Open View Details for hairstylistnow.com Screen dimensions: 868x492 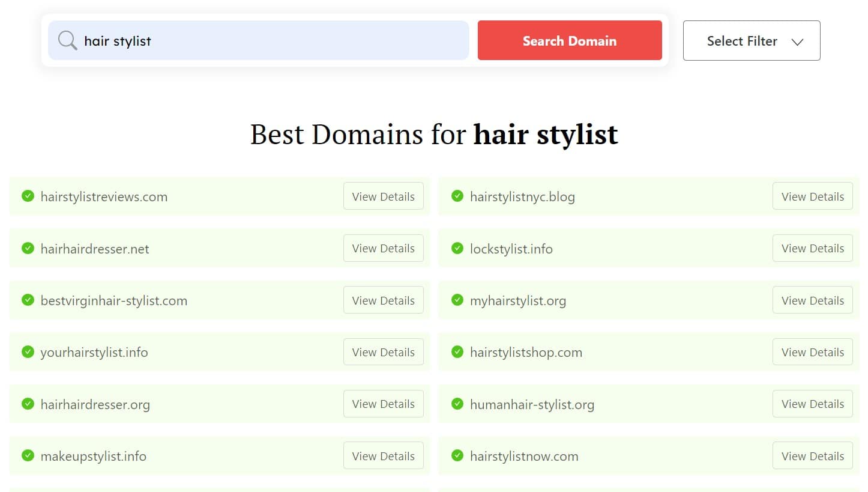point(812,456)
